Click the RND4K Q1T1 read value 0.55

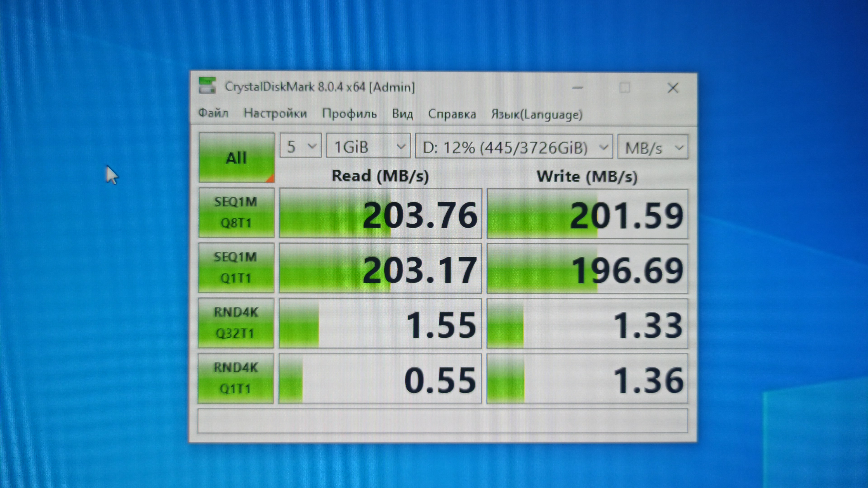(x=380, y=379)
